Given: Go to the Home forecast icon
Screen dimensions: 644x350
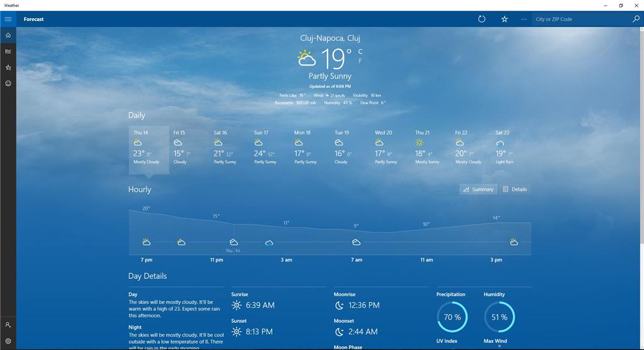Looking at the screenshot, I should (8, 35).
